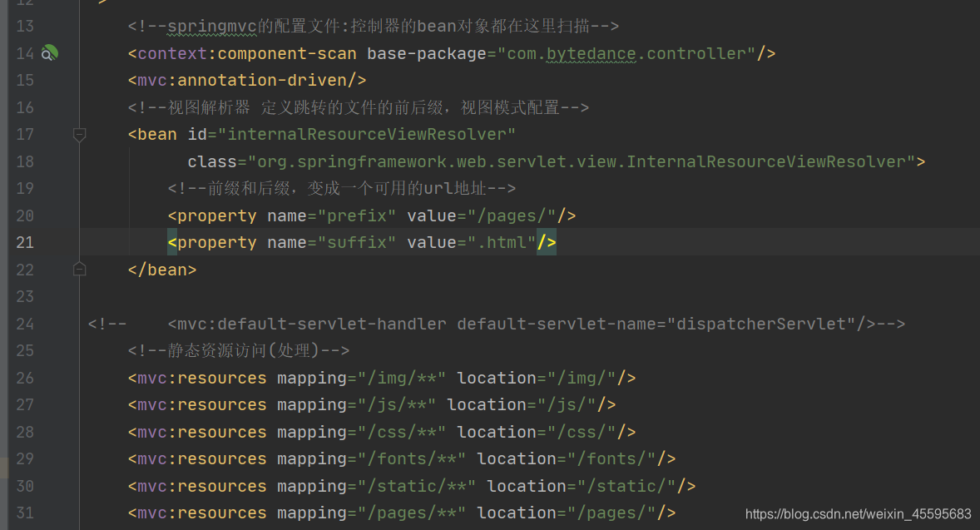Viewport: 980px width, 530px height.
Task: Click the "/fonts/**" mapping value
Action: [x=411, y=458]
